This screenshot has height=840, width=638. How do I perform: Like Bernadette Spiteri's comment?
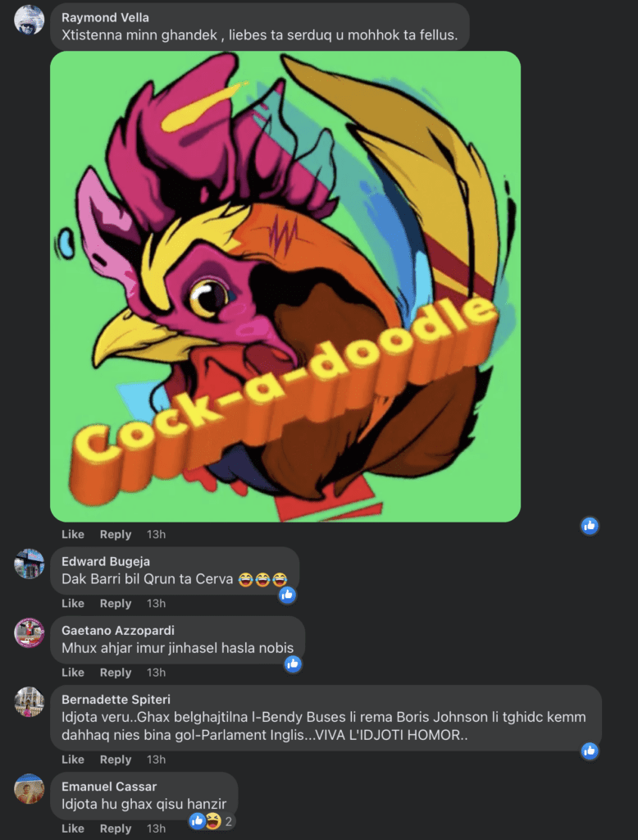[73, 759]
